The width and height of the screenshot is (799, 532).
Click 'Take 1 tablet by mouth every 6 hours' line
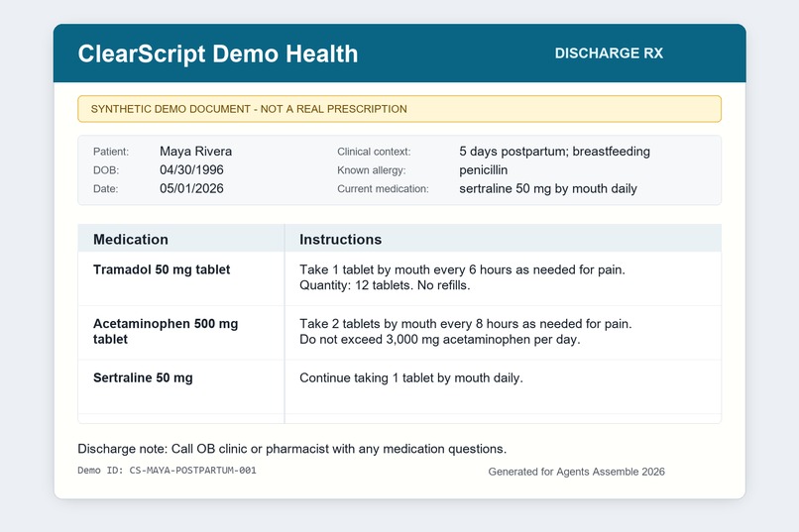[x=462, y=269]
